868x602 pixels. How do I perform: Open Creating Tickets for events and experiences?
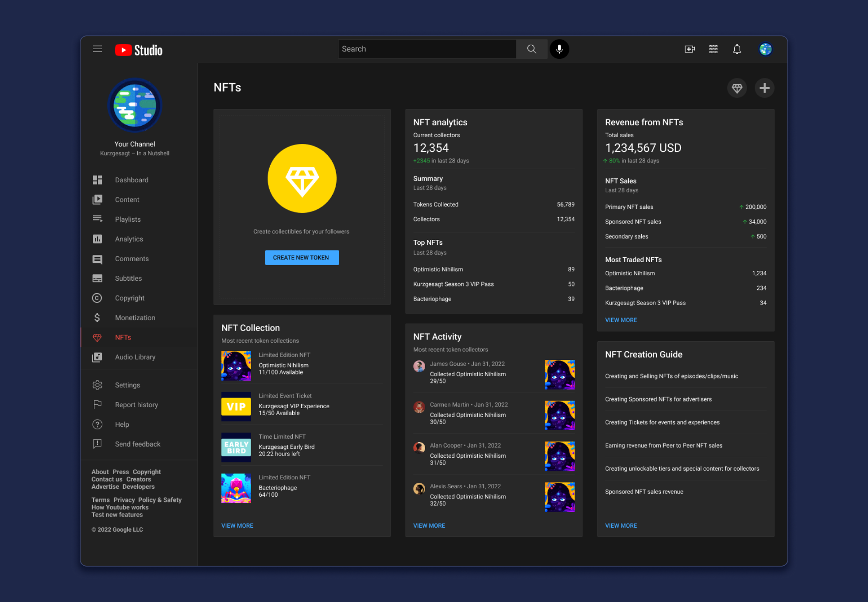(x=663, y=422)
